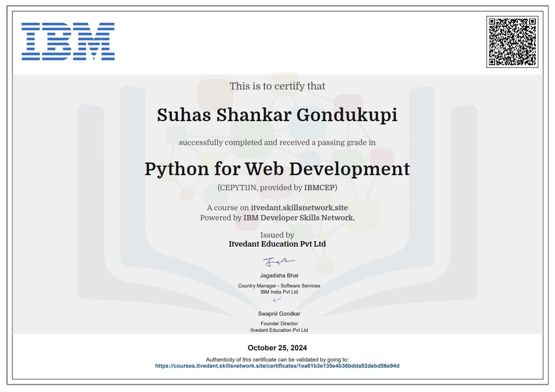This screenshot has height=392, width=555.
Task: Select the Jagadisha Bhat signature graphic
Action: [278, 262]
